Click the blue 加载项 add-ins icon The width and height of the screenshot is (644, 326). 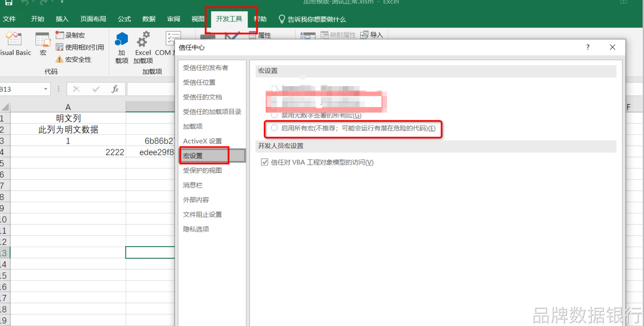121,39
